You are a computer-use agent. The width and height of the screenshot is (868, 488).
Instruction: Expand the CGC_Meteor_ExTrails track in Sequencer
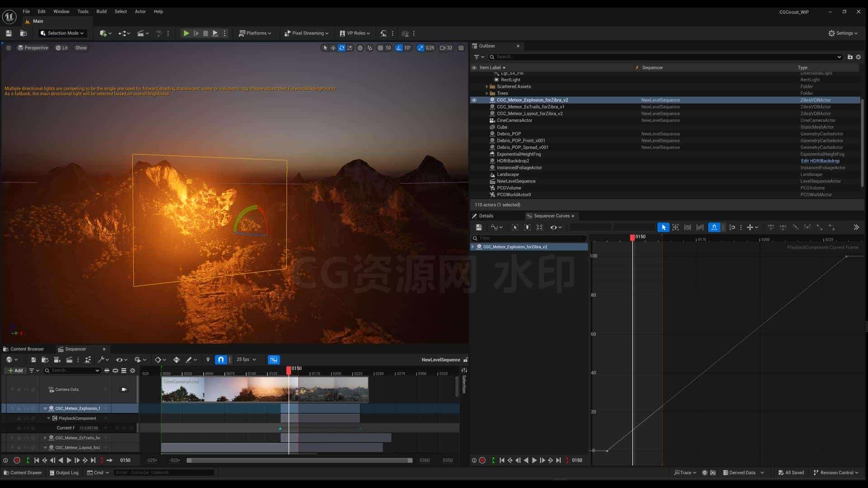[45, 438]
